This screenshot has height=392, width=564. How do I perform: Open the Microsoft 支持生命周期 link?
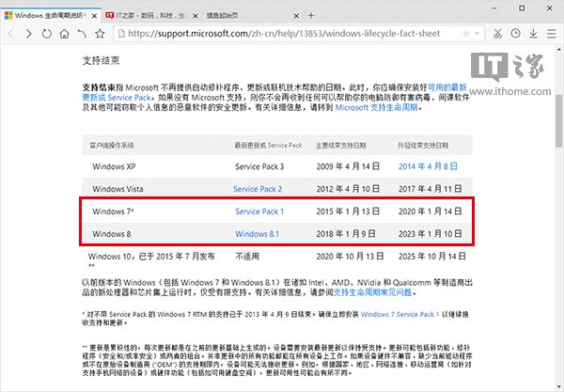click(376, 107)
